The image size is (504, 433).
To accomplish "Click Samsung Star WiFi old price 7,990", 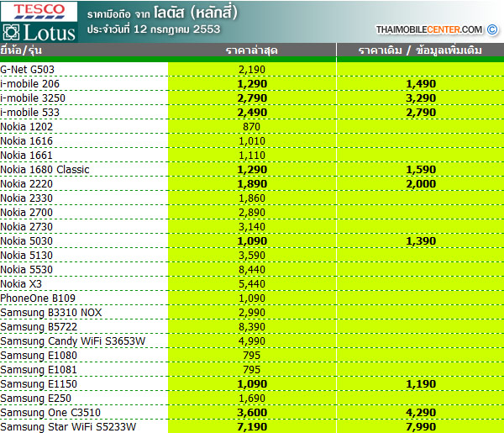I will click(x=421, y=427).
